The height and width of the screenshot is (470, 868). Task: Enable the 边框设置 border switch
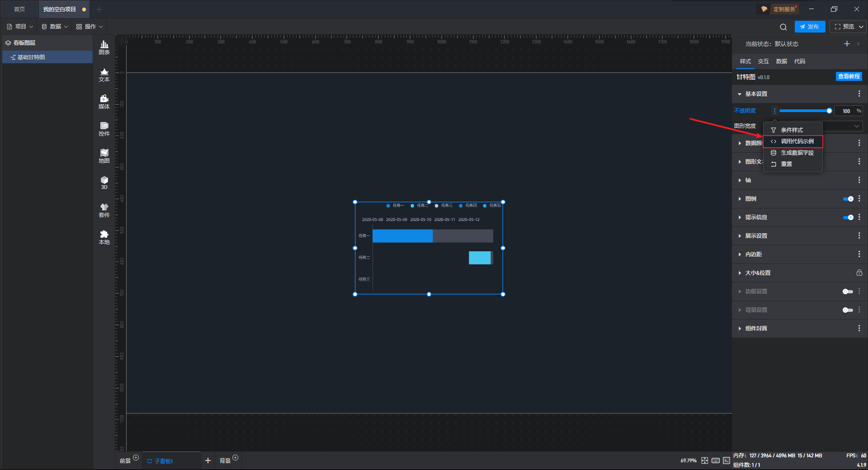tap(848, 291)
